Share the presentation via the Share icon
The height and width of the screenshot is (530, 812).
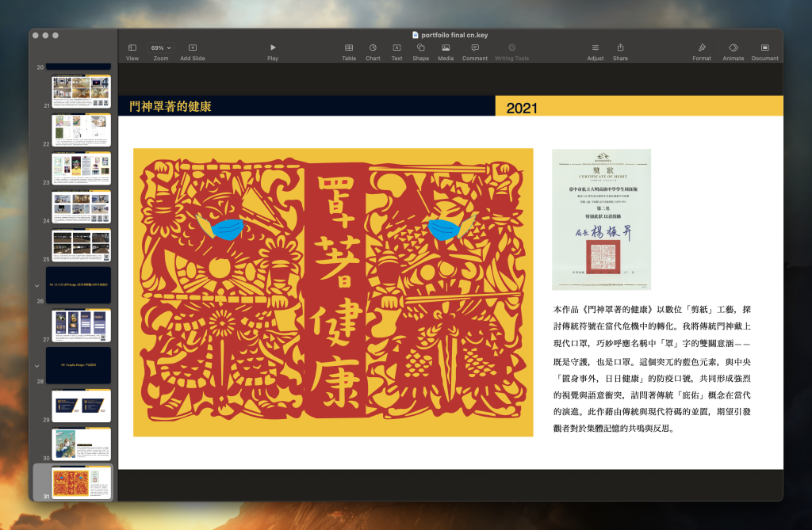pos(620,48)
